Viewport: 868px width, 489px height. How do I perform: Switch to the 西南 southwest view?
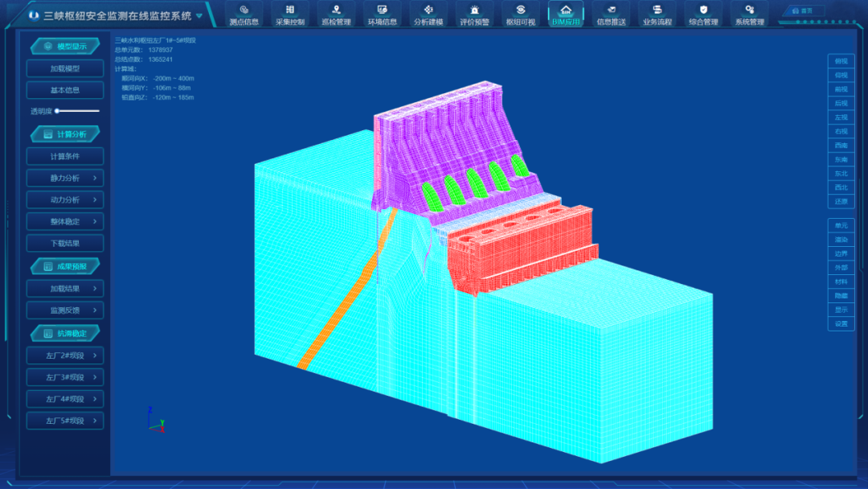pos(841,146)
